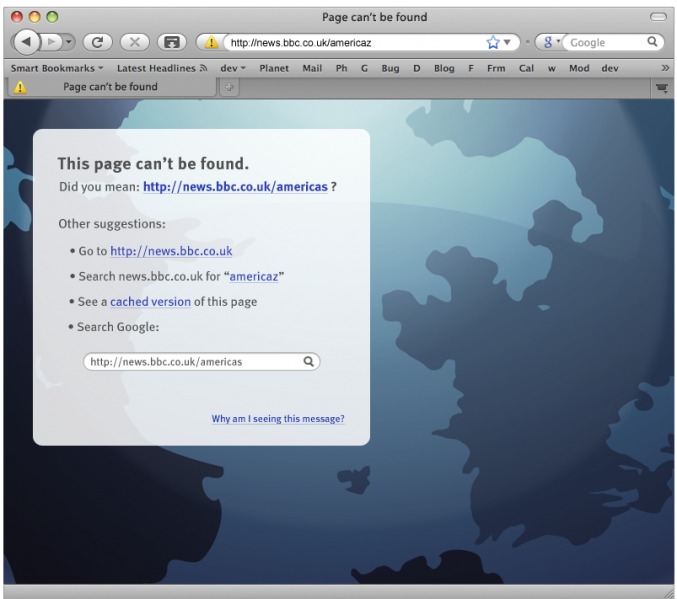Go to http://news.bbc.co.uk link
This screenshot has height=599, width=677.
pyautogui.click(x=171, y=251)
